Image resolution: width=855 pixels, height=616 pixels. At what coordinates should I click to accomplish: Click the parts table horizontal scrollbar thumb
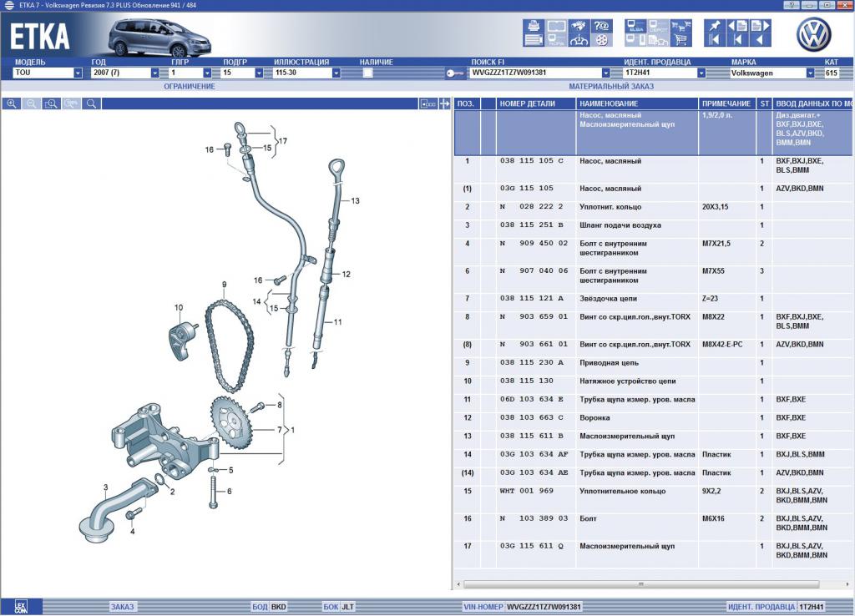(x=641, y=584)
